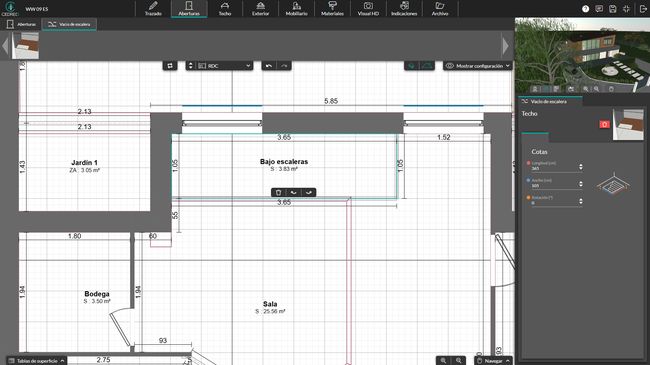Open the Exterior menu
The image size is (650, 365).
(x=260, y=9)
